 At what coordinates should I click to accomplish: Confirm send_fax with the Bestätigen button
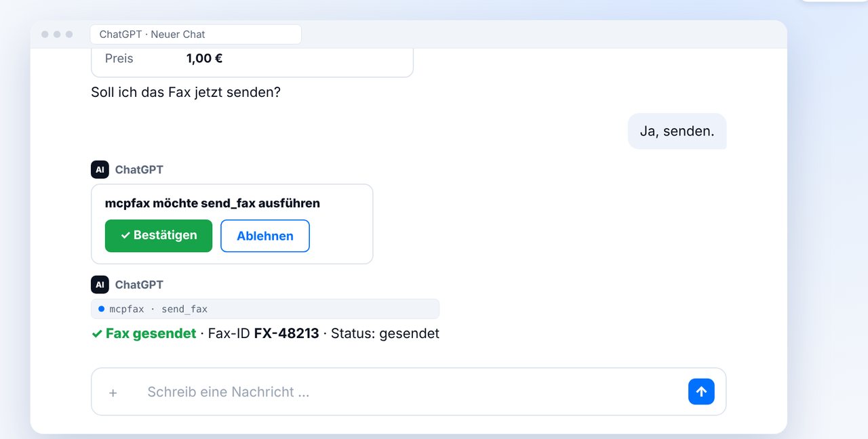pyautogui.click(x=159, y=236)
